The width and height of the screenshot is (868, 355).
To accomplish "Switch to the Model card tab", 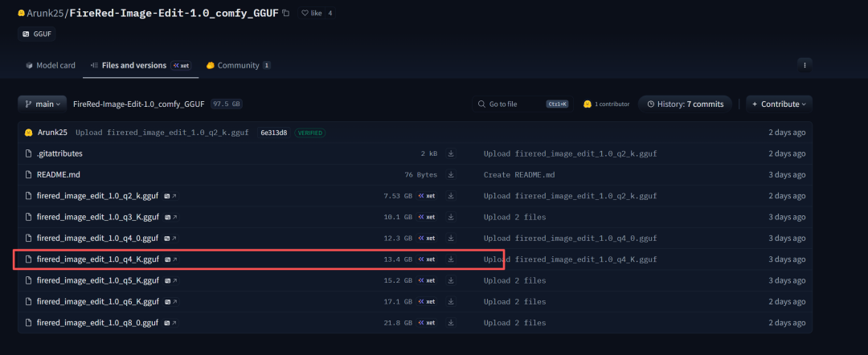I will (x=51, y=65).
